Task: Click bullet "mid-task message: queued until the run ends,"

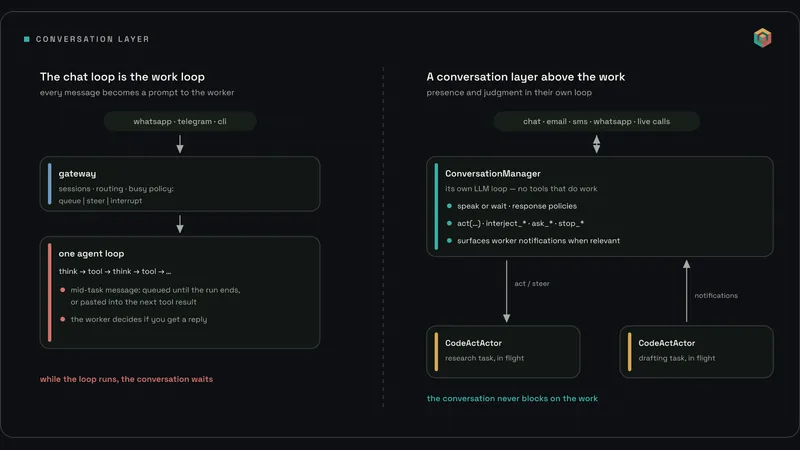Action: (x=155, y=290)
